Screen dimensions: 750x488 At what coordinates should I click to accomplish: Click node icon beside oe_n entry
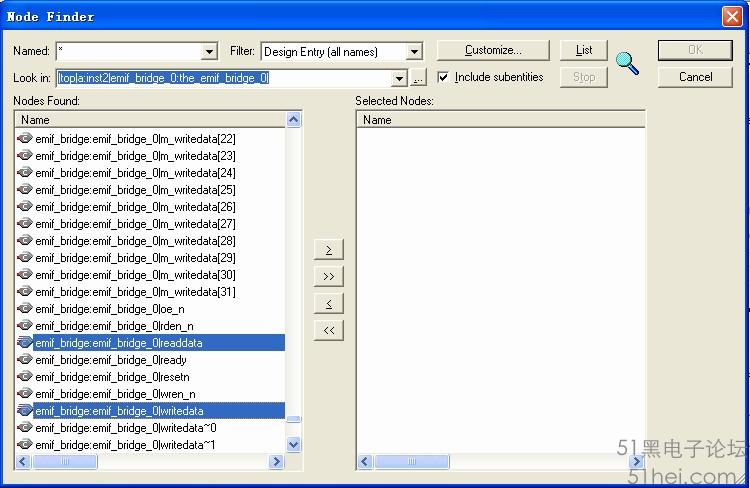pyautogui.click(x=25, y=309)
